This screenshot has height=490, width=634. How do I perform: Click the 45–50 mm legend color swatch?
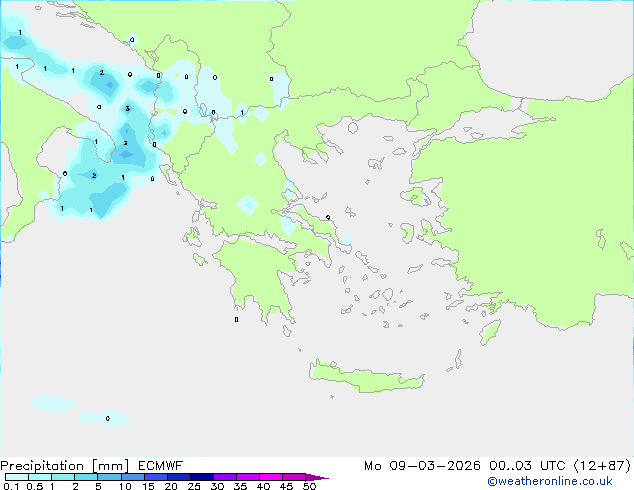pyautogui.click(x=294, y=477)
